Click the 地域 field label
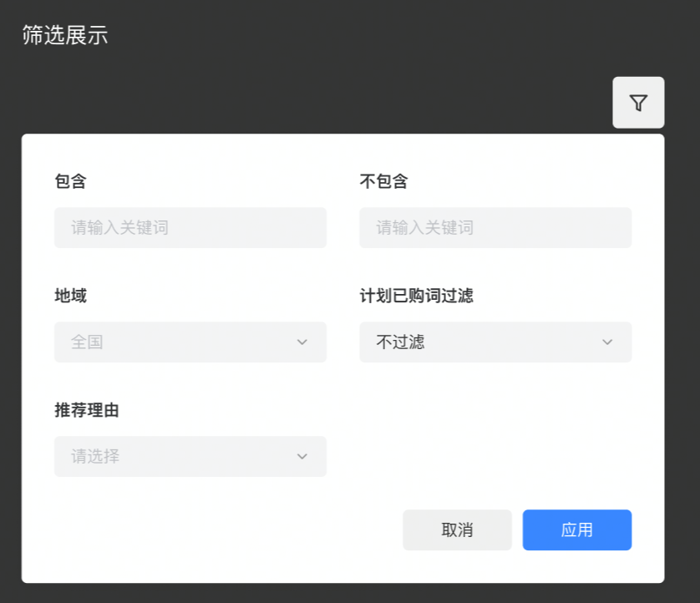Screen dimensions: 700x603 click(70, 296)
